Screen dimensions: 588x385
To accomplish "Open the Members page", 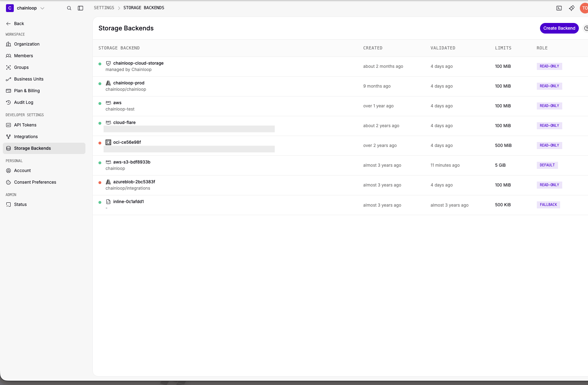I will tap(44, 56).
